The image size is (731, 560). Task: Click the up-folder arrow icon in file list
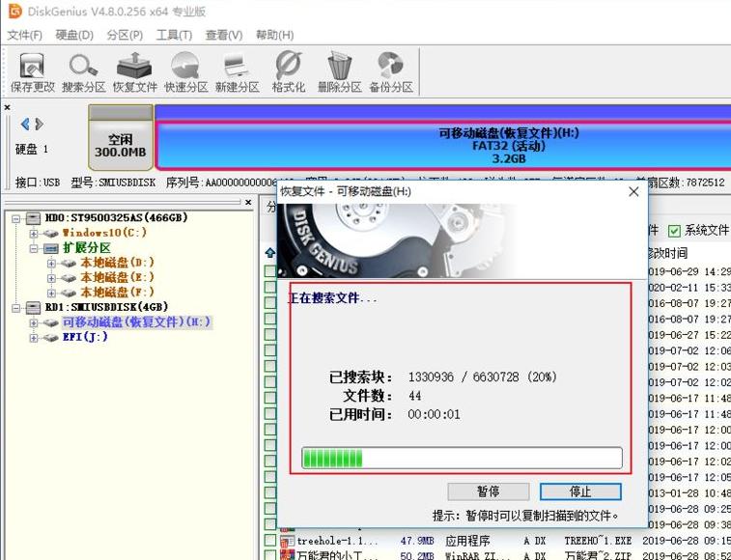pyautogui.click(x=270, y=253)
